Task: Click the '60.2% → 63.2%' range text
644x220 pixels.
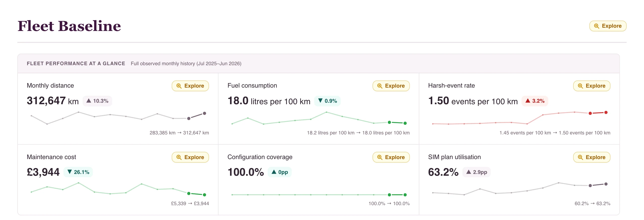Action: pyautogui.click(x=592, y=204)
